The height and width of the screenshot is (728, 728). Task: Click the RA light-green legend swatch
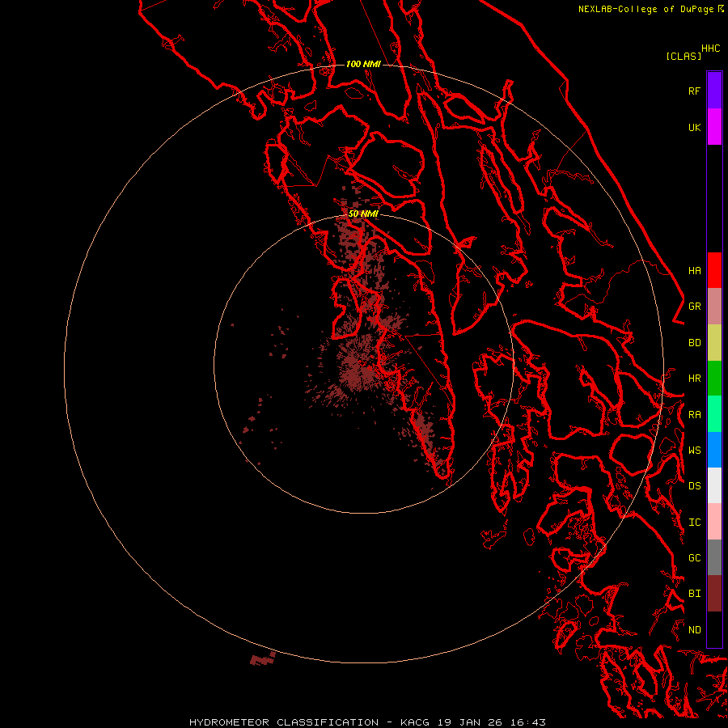[x=714, y=414]
